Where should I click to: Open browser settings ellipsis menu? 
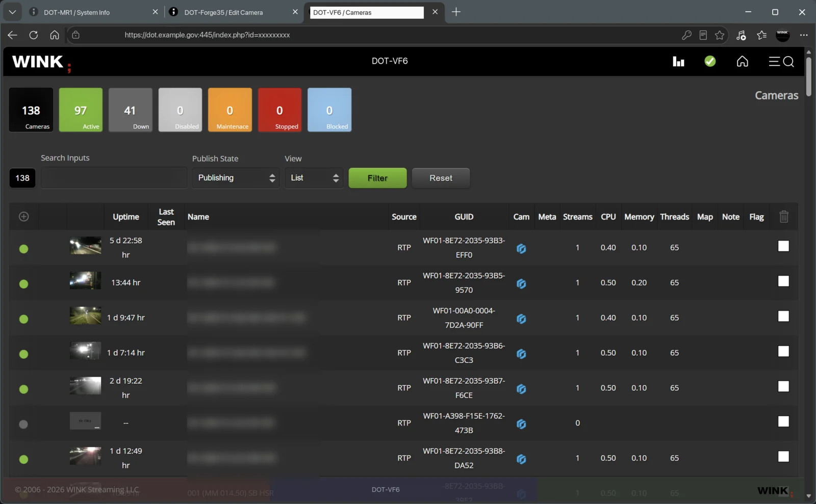click(804, 35)
